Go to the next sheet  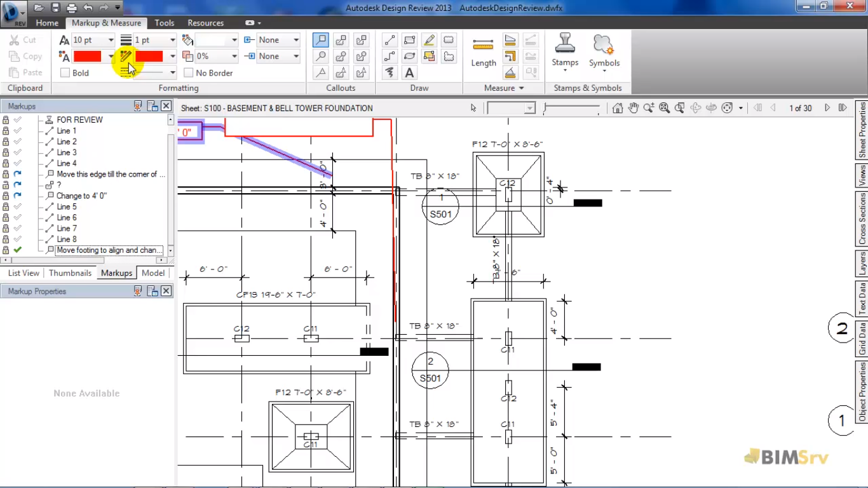(x=827, y=108)
